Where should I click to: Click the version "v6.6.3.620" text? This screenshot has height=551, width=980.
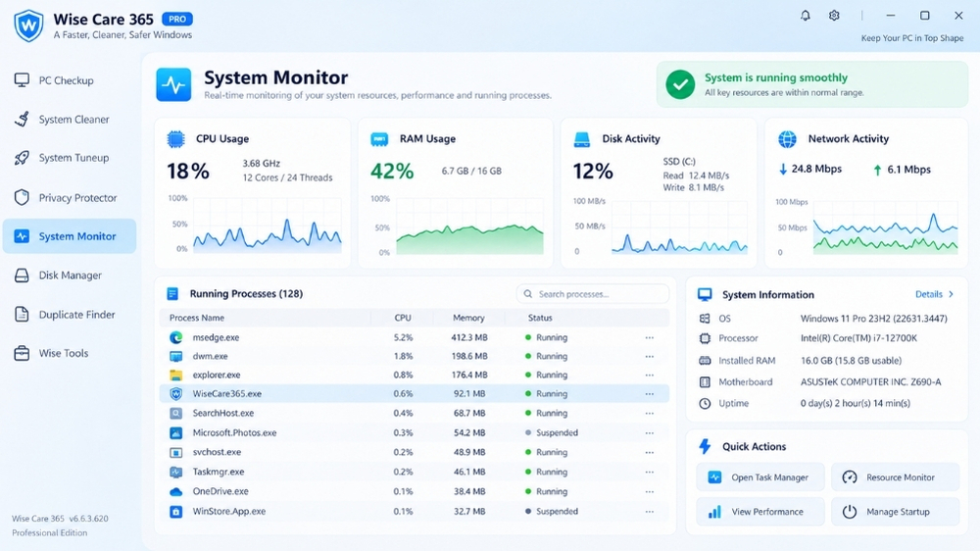(x=89, y=519)
